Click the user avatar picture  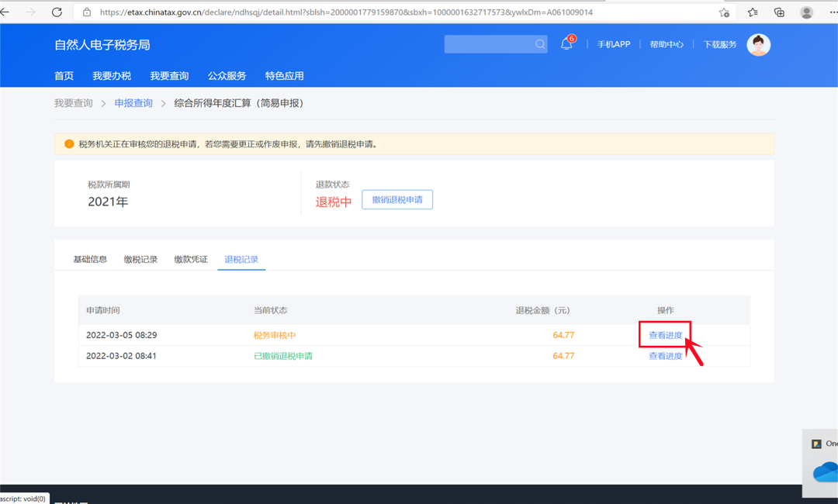pos(758,45)
